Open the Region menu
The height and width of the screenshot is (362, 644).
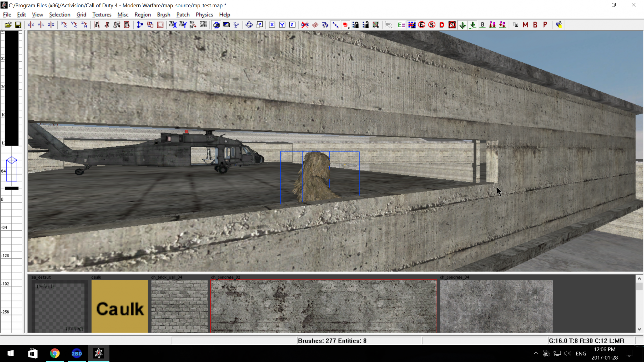click(x=143, y=14)
